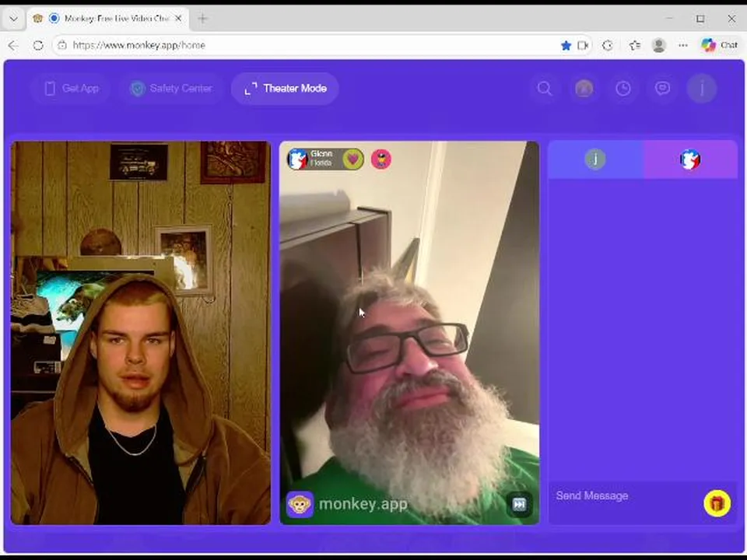Image resolution: width=747 pixels, height=560 pixels.
Task: Open the match avatar icon in header
Action: click(584, 89)
